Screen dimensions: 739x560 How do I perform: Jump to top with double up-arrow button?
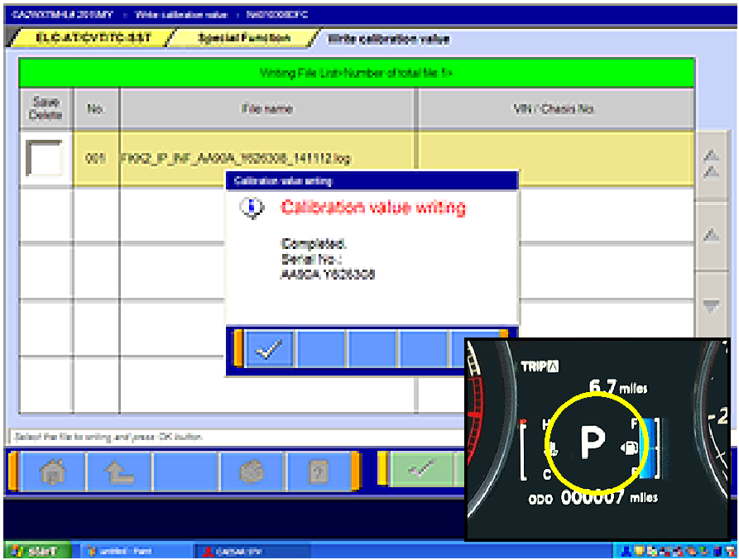(710, 162)
